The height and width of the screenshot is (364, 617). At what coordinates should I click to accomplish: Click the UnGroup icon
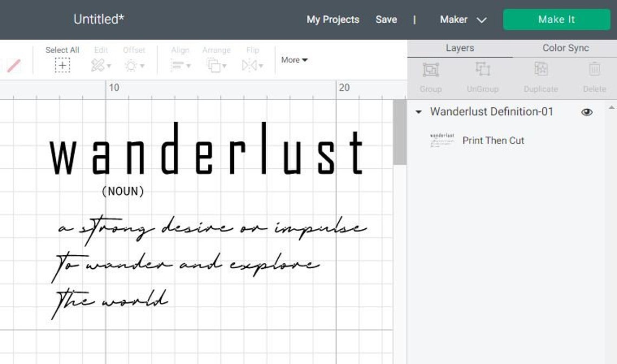click(482, 69)
